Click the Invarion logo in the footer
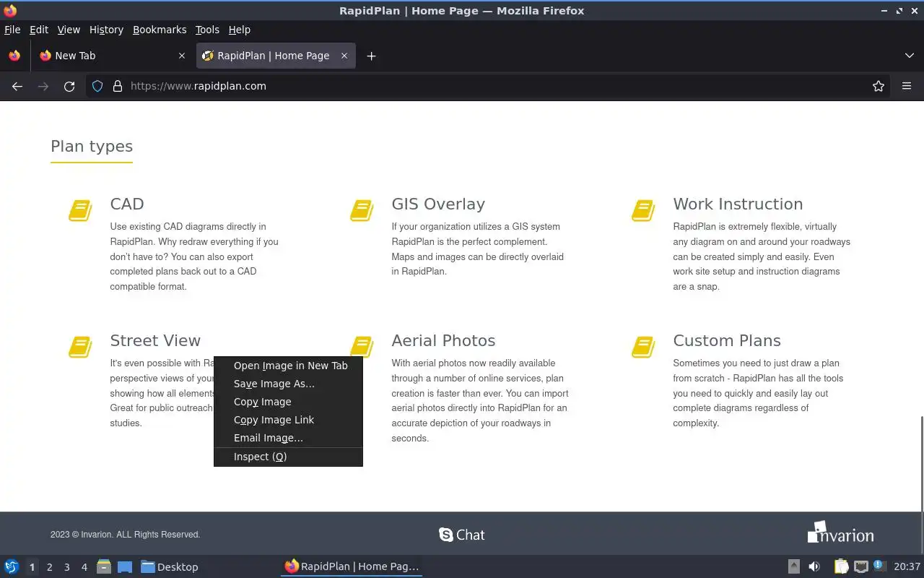 click(840, 532)
